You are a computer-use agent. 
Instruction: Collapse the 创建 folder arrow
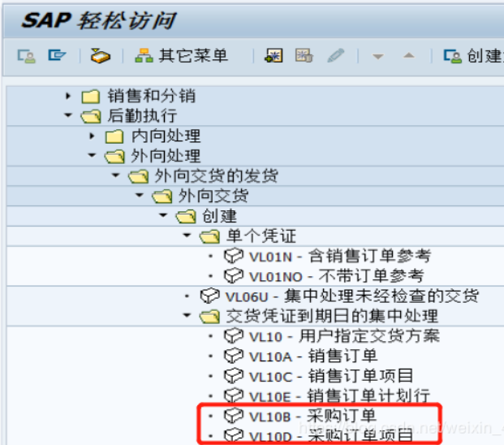[x=163, y=215]
